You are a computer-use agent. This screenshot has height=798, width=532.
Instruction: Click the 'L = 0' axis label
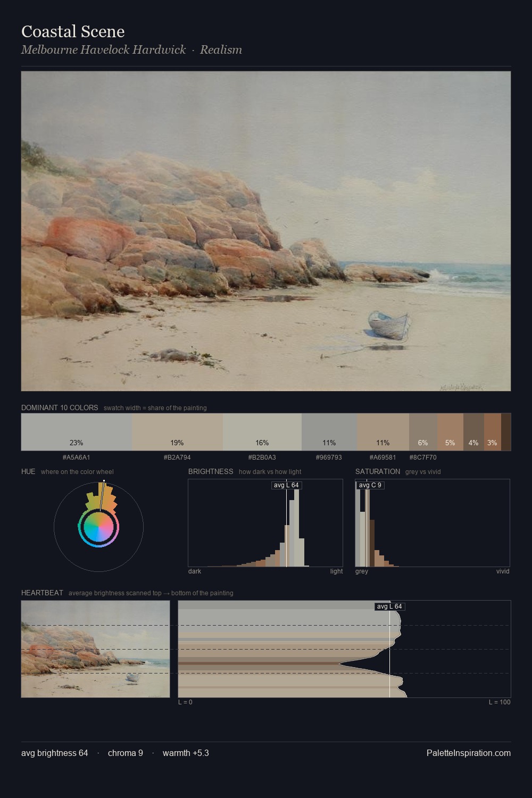click(185, 702)
